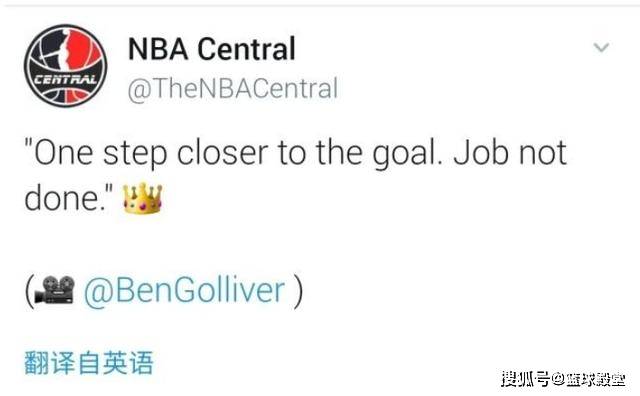This screenshot has height=396, width=640.
Task: Click the CENTRAL banner in the logo
Action: pyautogui.click(x=65, y=79)
